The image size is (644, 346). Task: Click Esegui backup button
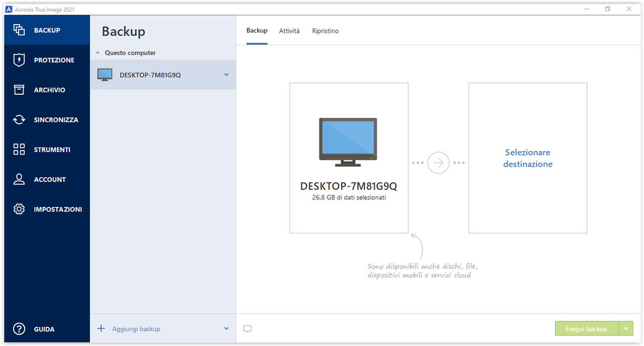[x=587, y=328]
